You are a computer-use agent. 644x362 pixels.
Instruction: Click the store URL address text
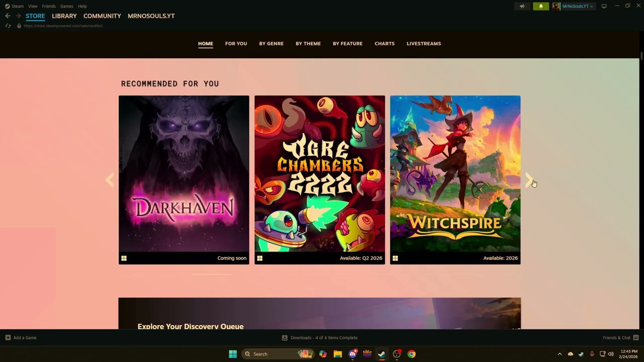[x=63, y=26]
